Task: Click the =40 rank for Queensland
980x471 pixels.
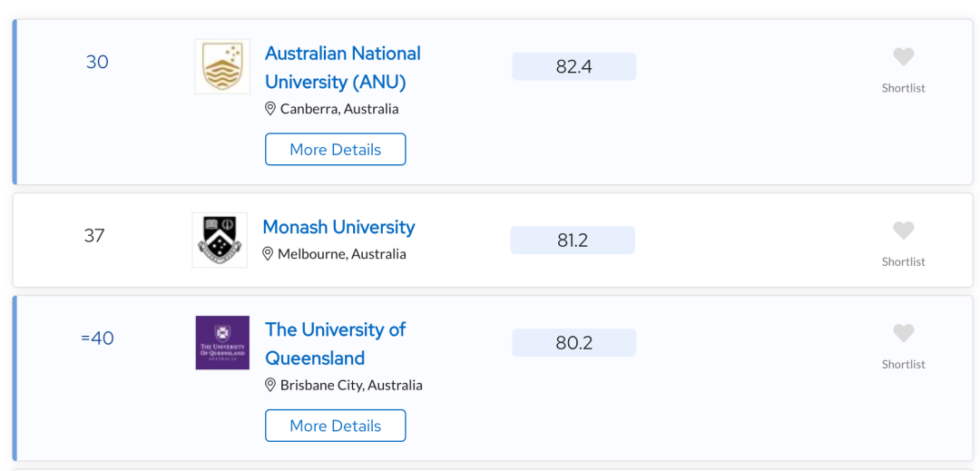Action: [x=97, y=338]
